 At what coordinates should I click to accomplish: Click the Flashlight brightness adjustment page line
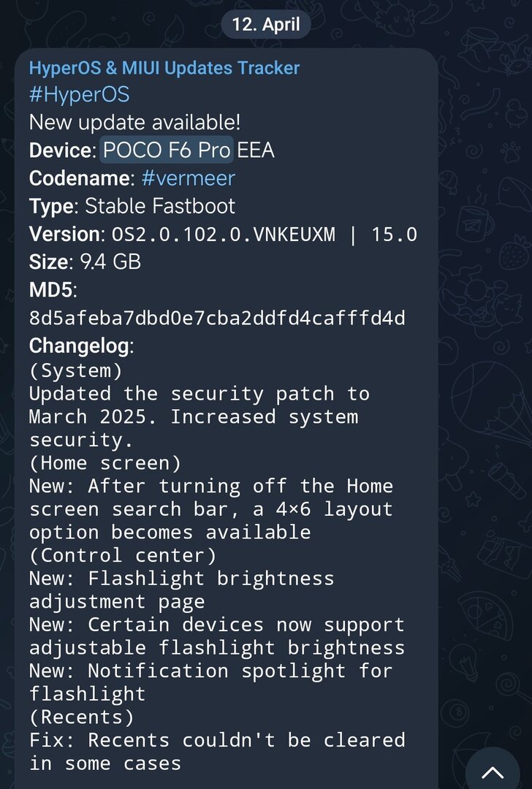[181, 590]
